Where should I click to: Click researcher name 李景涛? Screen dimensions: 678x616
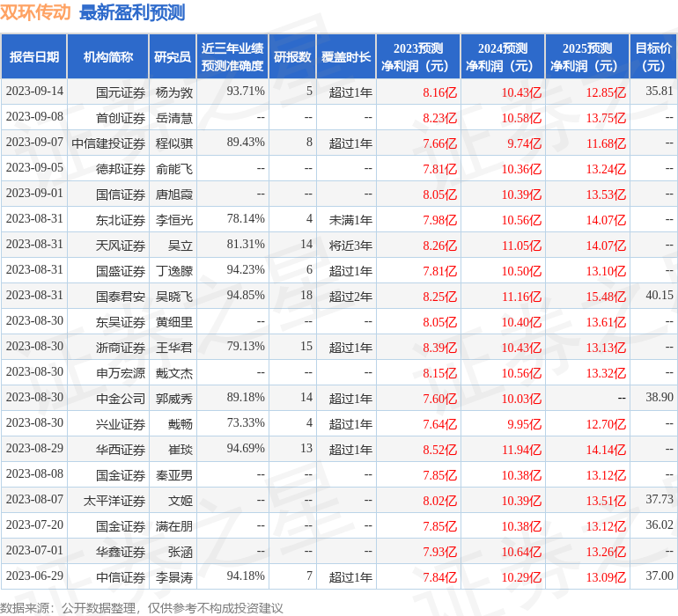click(x=173, y=577)
